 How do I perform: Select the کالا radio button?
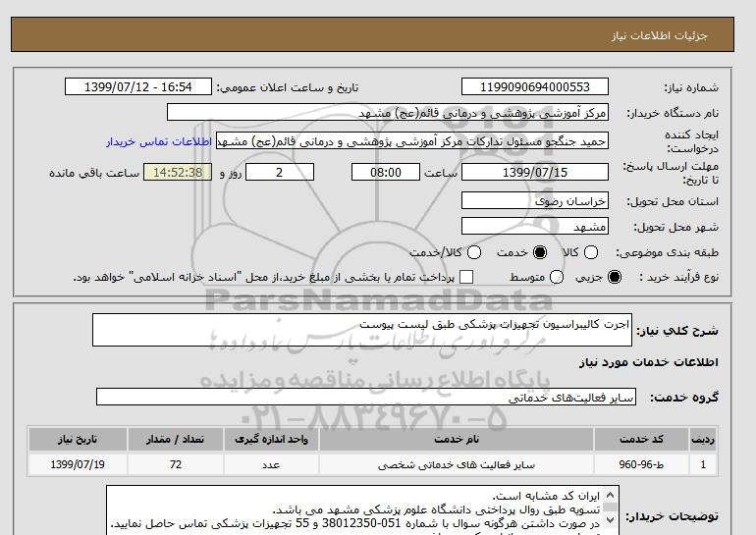[x=591, y=252]
